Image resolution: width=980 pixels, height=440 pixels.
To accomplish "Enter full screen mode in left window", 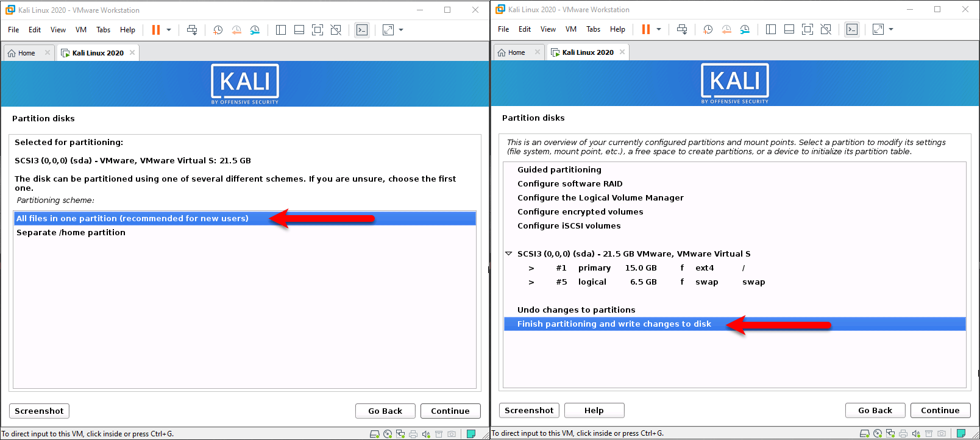I will [318, 30].
